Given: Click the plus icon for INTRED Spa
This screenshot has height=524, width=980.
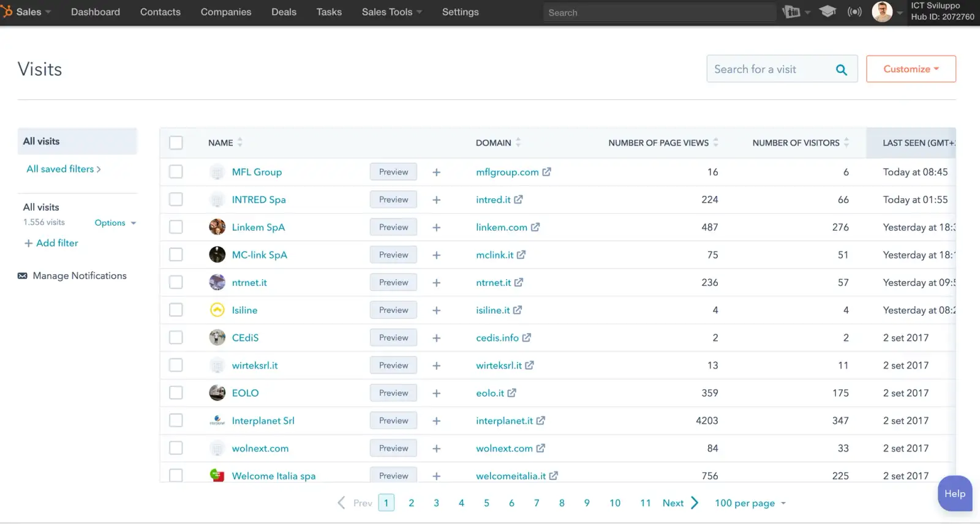Looking at the screenshot, I should point(437,200).
